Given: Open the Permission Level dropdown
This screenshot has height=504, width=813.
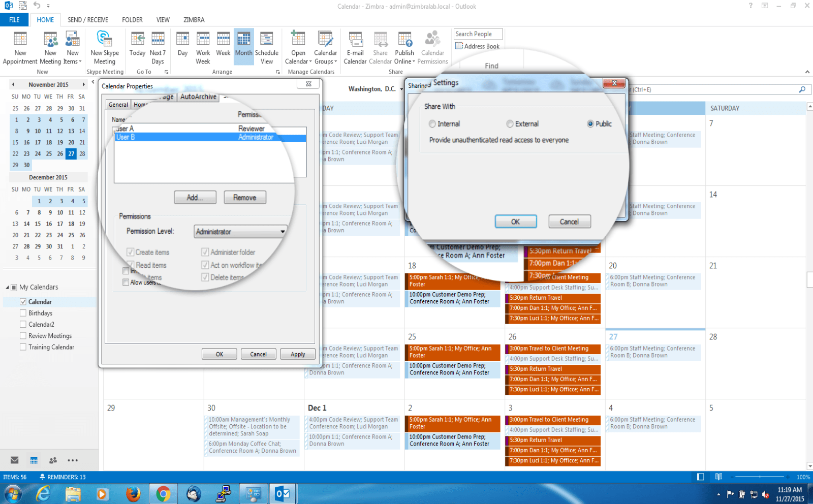Looking at the screenshot, I should (241, 232).
